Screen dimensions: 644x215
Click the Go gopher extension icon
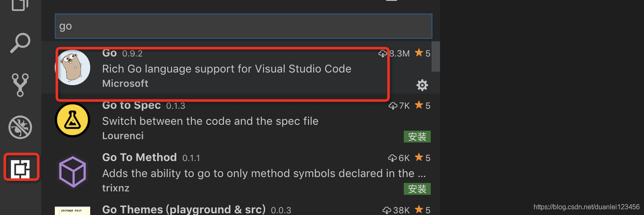[72, 67]
